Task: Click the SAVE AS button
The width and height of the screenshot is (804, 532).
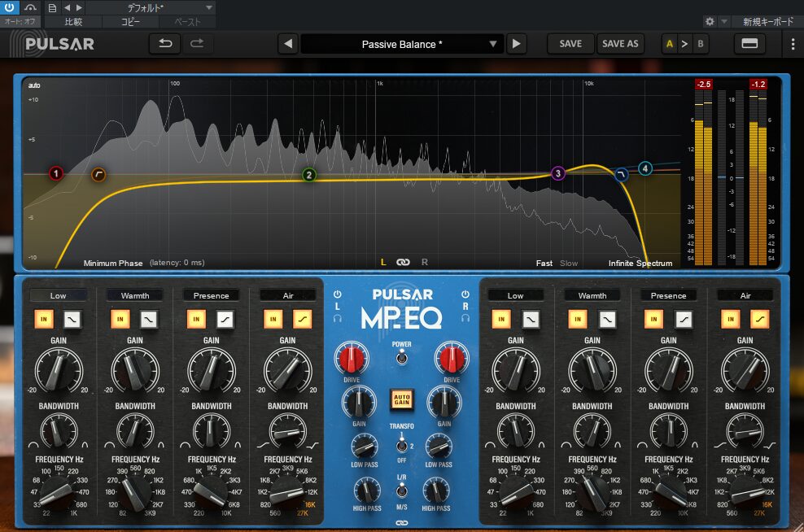Action: pyautogui.click(x=620, y=44)
